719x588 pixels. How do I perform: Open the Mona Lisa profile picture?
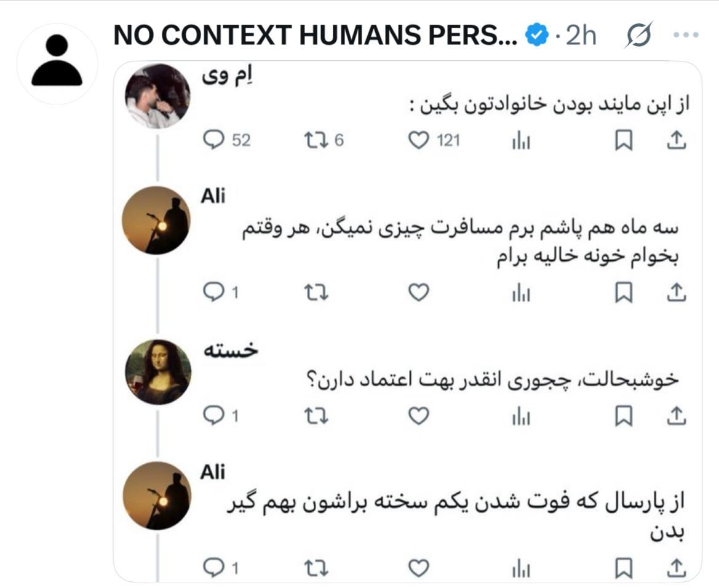pos(157,371)
